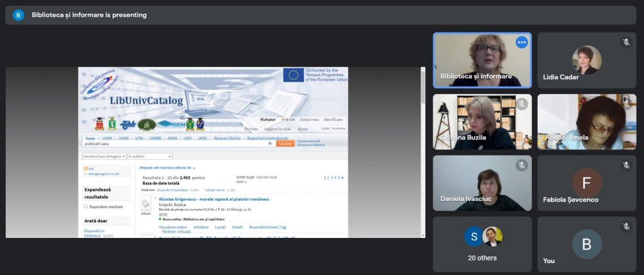Click Knowledge without borders project logo
This screenshot has width=644, height=275.
pyautogui.click(x=99, y=85)
